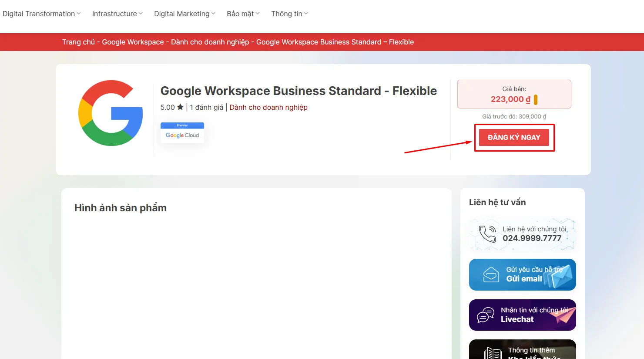Click the Google G logo image
644x359 pixels.
click(x=111, y=113)
